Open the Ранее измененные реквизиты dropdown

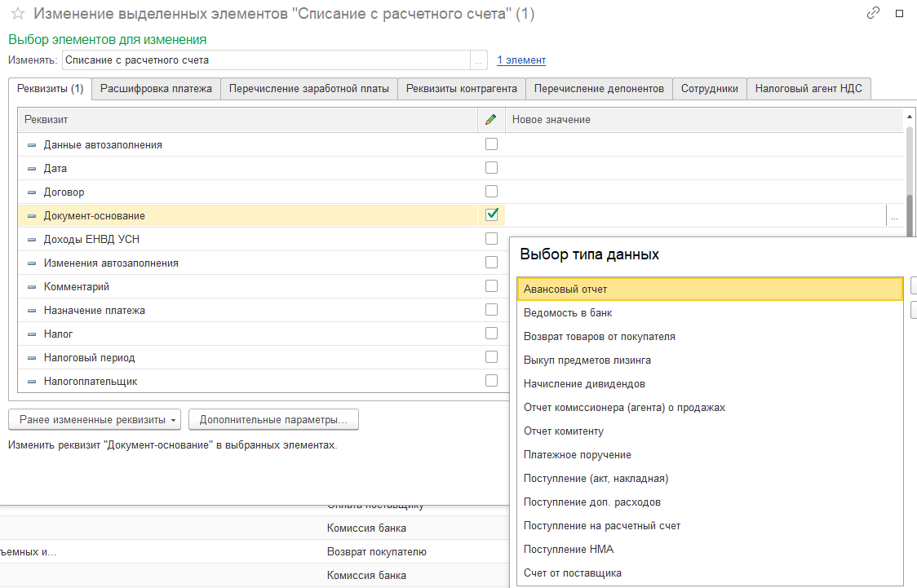[95, 420]
